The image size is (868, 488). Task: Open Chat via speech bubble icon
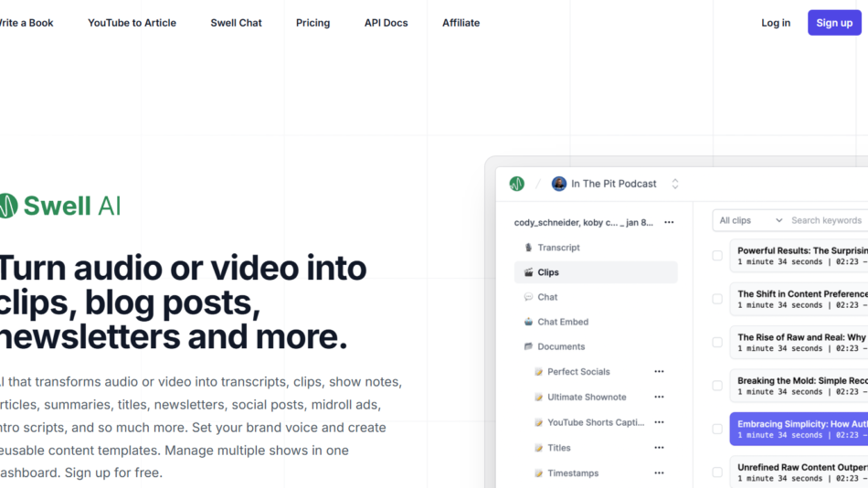click(528, 297)
